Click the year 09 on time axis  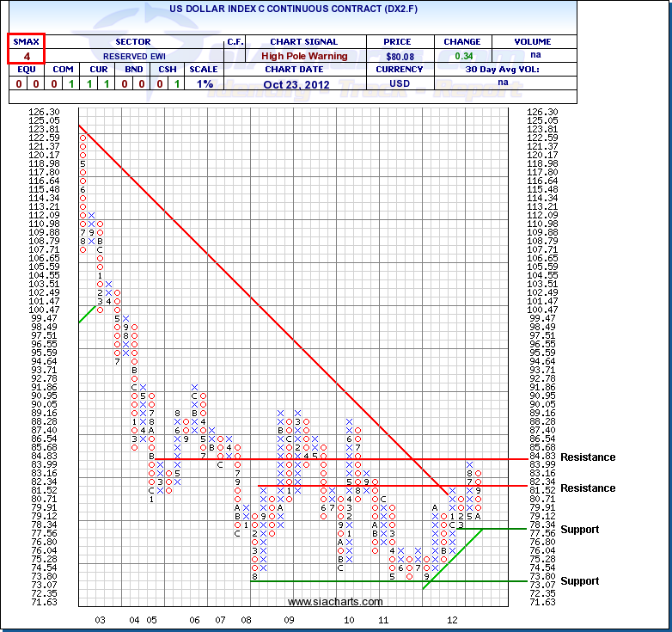(290, 619)
